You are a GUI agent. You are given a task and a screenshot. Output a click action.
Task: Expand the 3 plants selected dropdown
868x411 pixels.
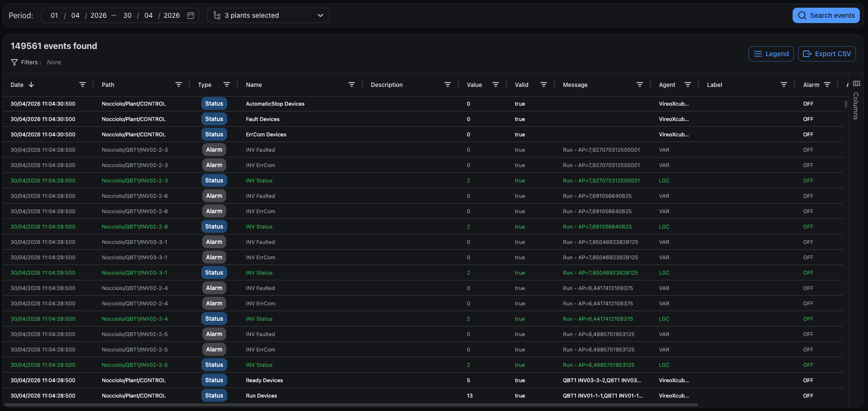point(269,15)
